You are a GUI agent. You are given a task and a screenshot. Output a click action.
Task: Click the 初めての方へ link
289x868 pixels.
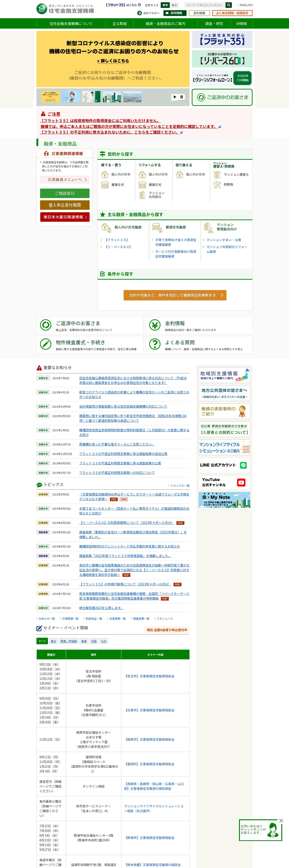coord(148,13)
